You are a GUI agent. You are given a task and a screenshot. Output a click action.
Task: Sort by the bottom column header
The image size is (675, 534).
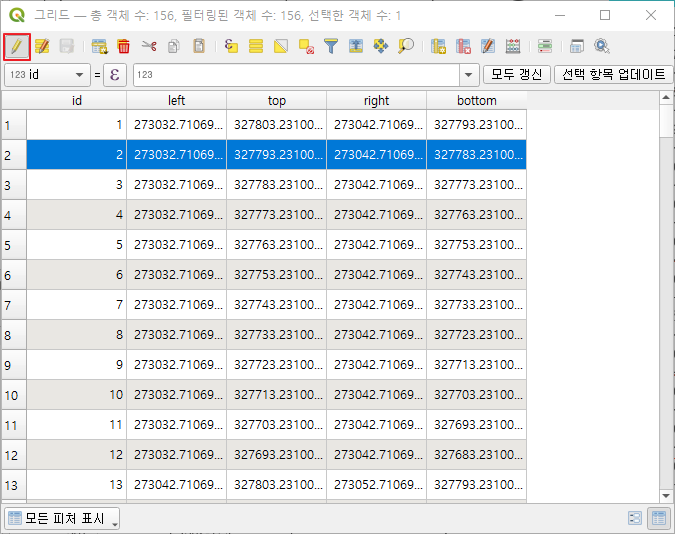pos(477,100)
